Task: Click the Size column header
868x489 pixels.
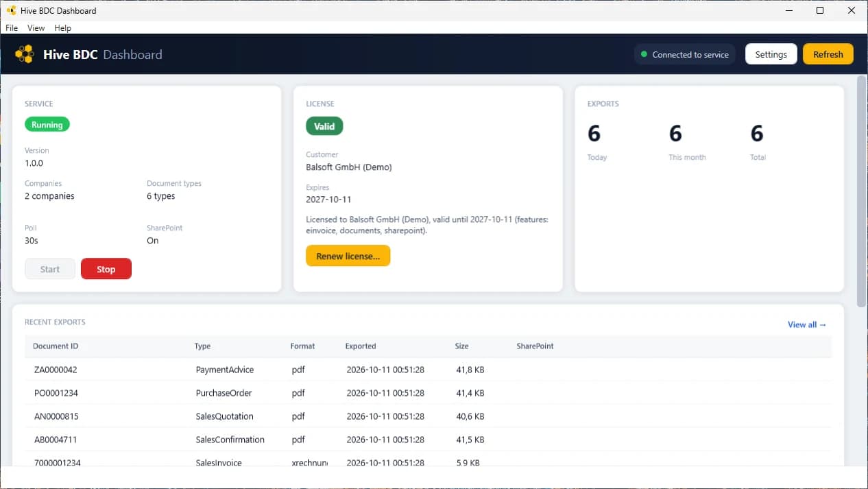Action: tap(461, 346)
